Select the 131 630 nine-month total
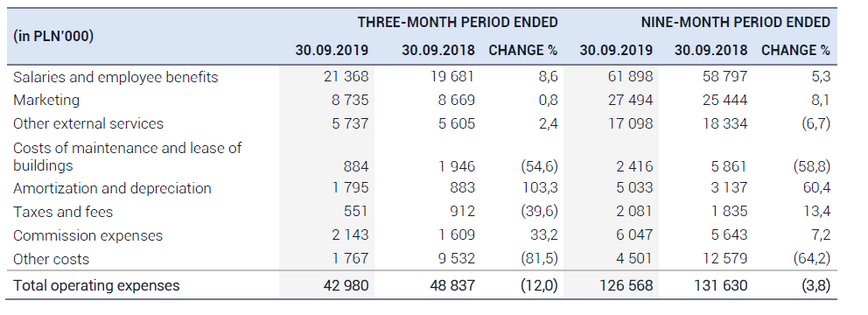The height and width of the screenshot is (315, 868). point(720,285)
